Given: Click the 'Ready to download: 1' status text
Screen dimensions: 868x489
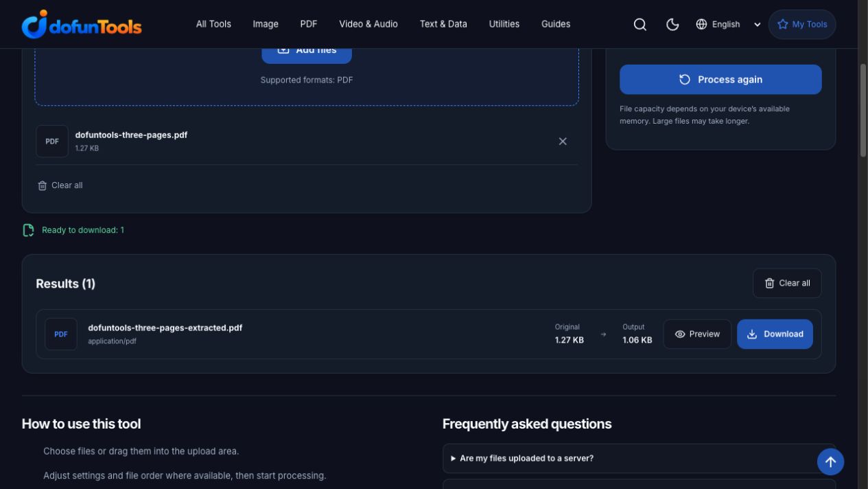Looking at the screenshot, I should tap(83, 230).
